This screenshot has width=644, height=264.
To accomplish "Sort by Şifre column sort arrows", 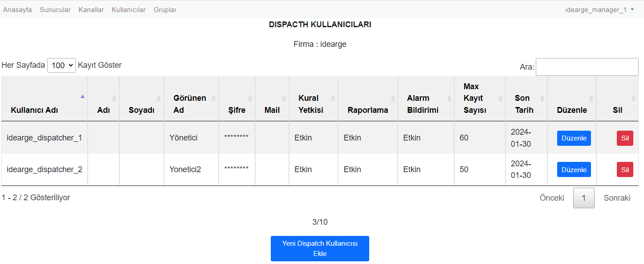I will pyautogui.click(x=250, y=98).
